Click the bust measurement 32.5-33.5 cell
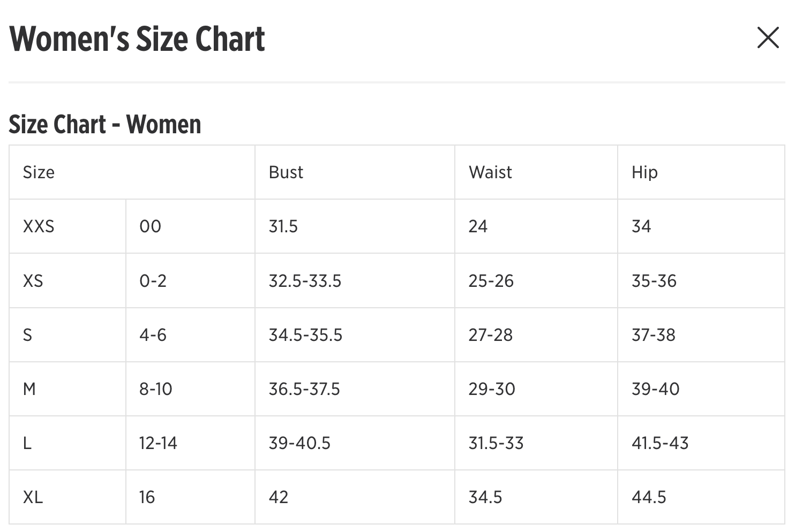This screenshot has height=532, width=795. 305,281
